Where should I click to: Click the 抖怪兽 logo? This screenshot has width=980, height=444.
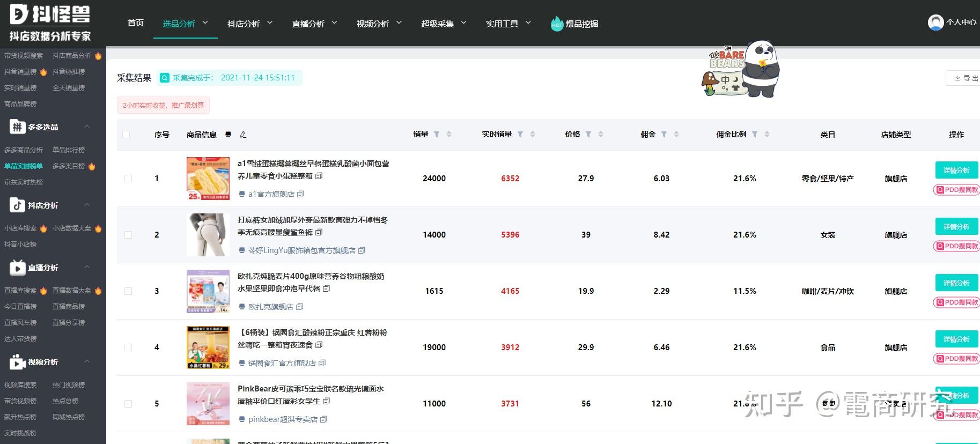pos(50,22)
